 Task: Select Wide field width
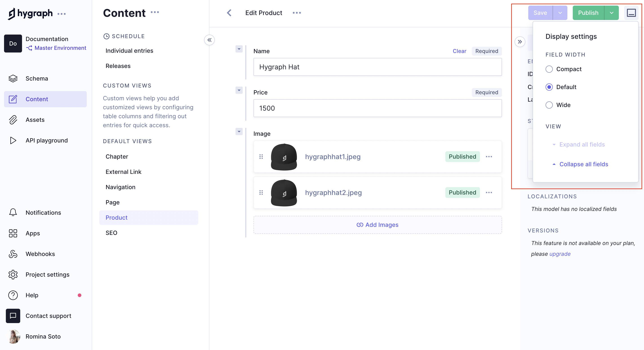[x=549, y=105]
